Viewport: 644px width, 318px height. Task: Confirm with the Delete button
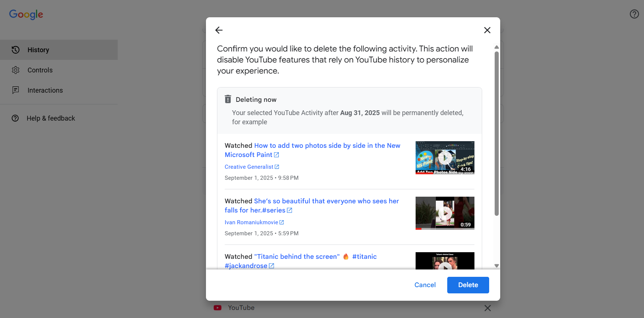(468, 285)
